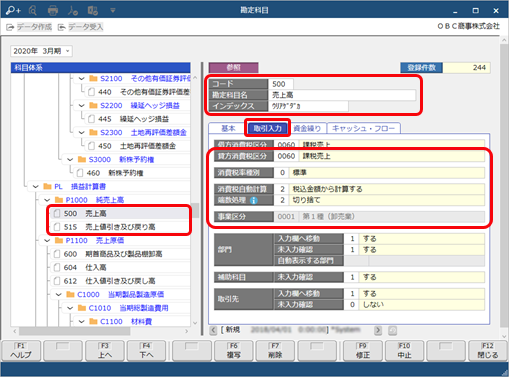Select account 440 その他有価証券評価差
Screen dimensions: 510x377
(138, 92)
